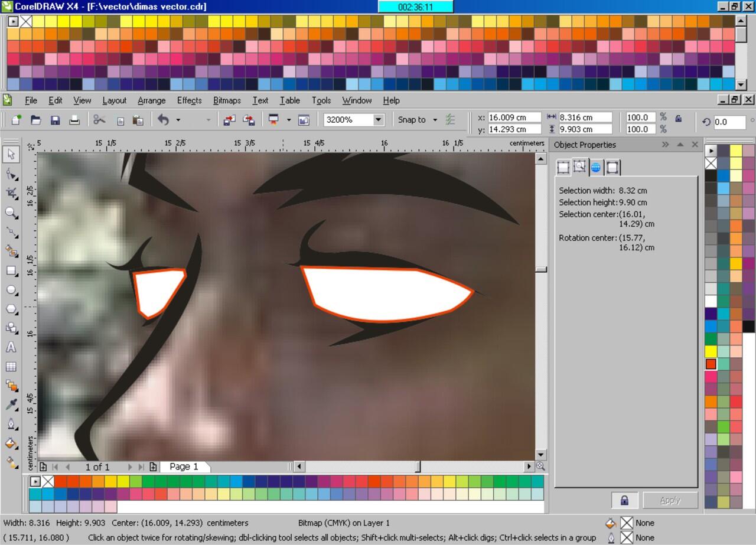Expand the top color palette flyout arrow
The image size is (756, 545).
[12, 21]
